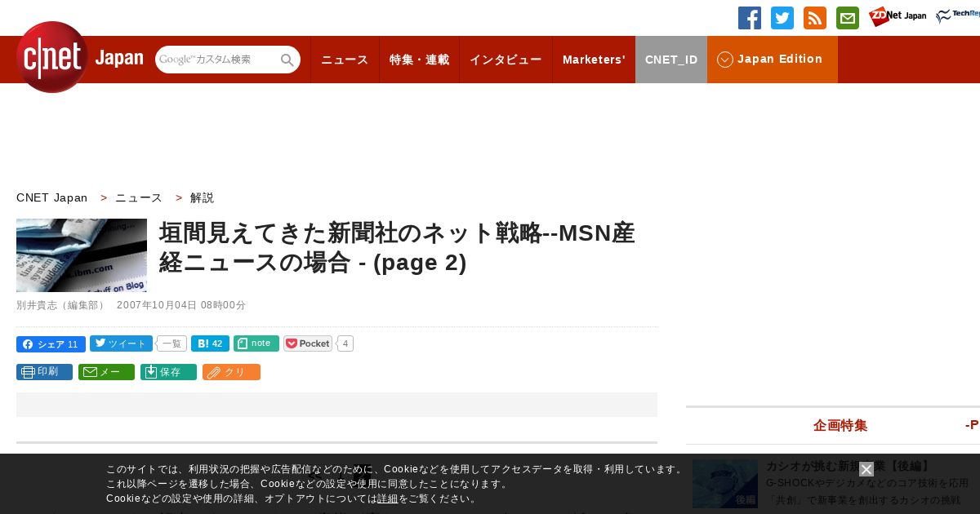The width and height of the screenshot is (980, 514).
Task: Go to 解説 breadcrumb link
Action: coord(202,197)
